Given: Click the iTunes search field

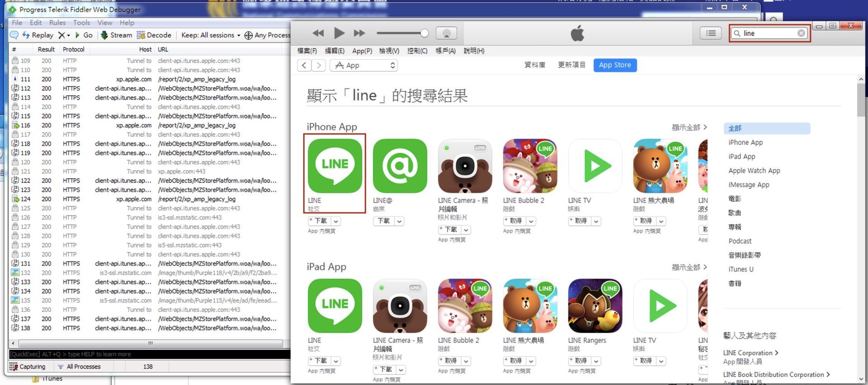Looking at the screenshot, I should click(769, 33).
